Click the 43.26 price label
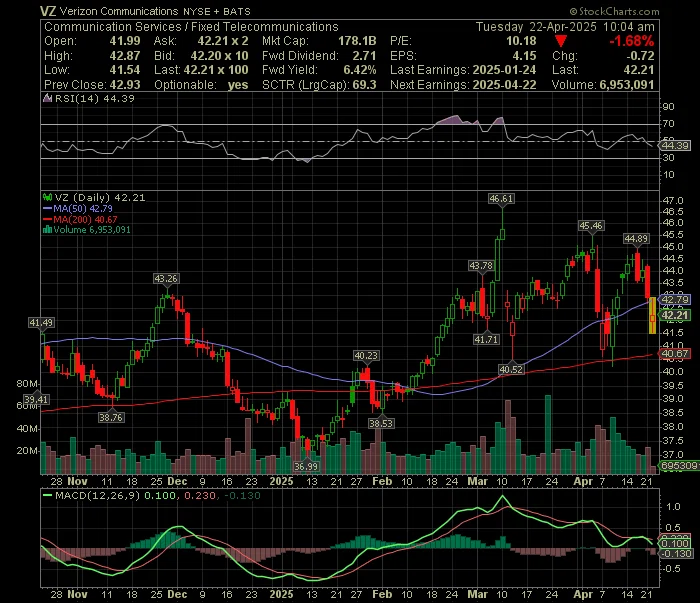Image resolution: width=700 pixels, height=603 pixels. [x=166, y=279]
